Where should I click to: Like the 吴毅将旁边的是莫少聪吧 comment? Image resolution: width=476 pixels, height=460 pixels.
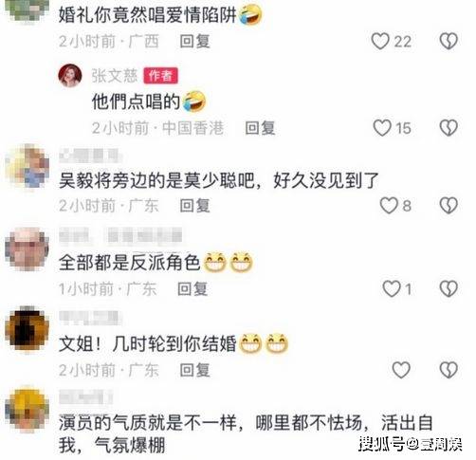[x=389, y=206]
